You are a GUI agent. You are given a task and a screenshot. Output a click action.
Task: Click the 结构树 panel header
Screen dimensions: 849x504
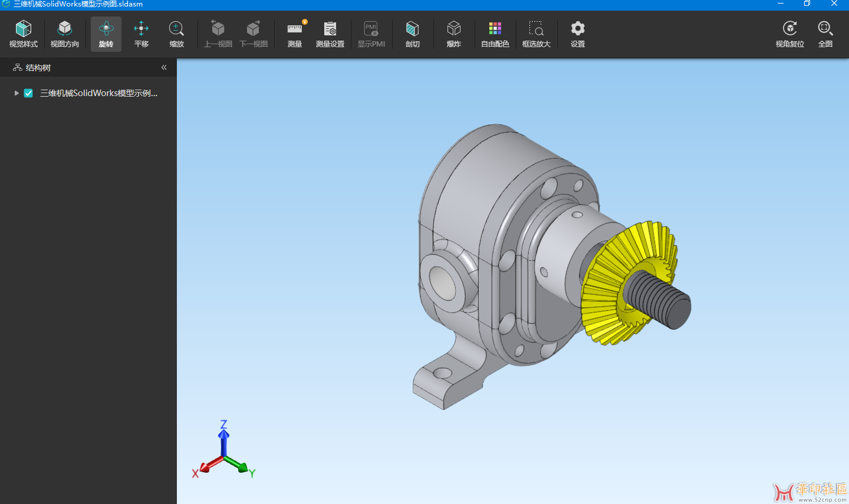[88, 67]
